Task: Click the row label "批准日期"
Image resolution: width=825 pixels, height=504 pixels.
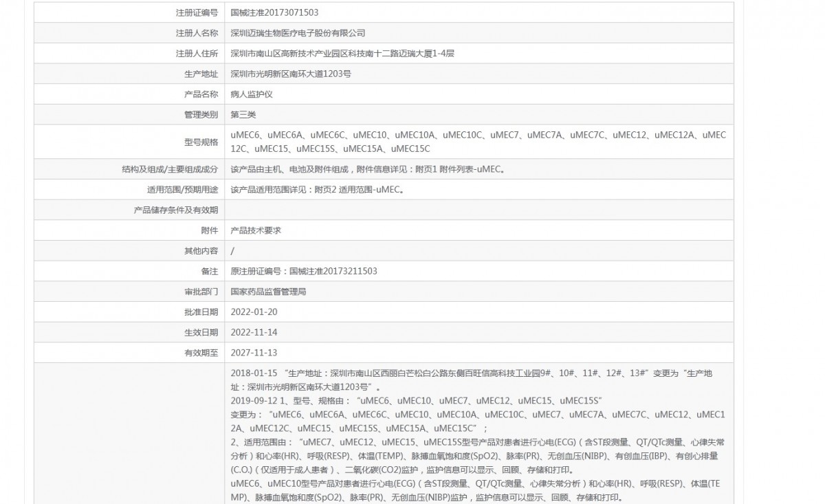Action: click(x=201, y=312)
